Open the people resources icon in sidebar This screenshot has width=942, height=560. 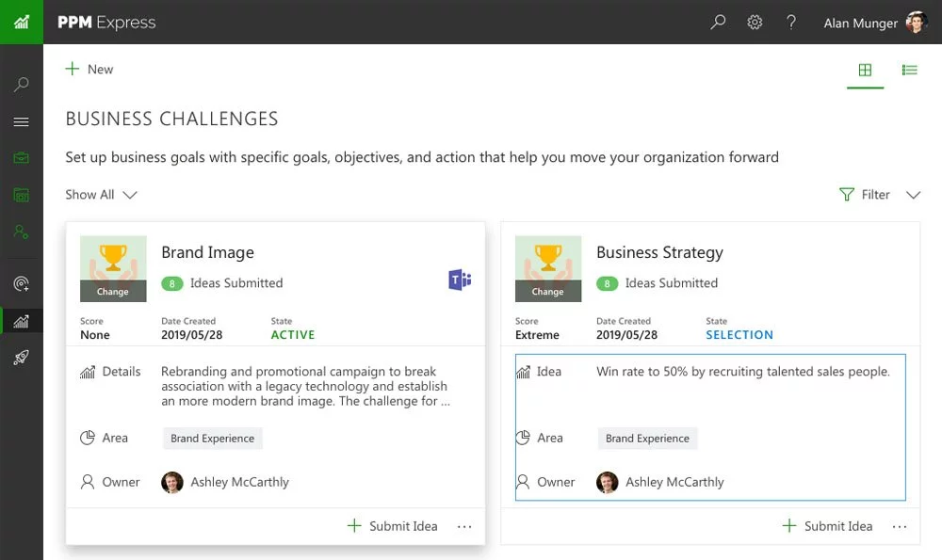pos(21,232)
